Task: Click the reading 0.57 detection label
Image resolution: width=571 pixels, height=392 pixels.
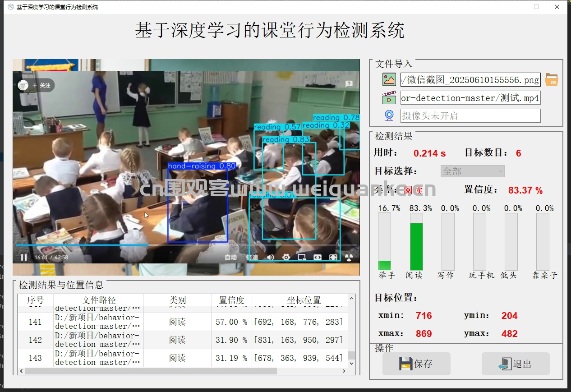Action: click(277, 127)
